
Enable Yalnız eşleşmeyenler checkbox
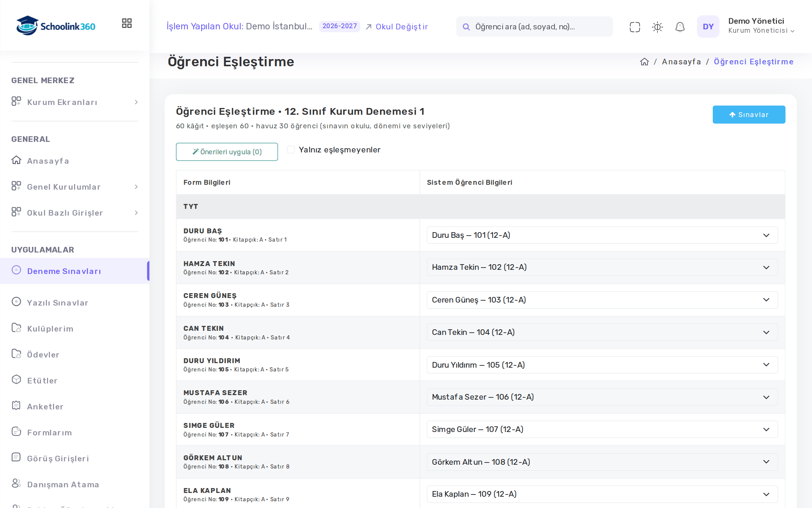(x=291, y=150)
